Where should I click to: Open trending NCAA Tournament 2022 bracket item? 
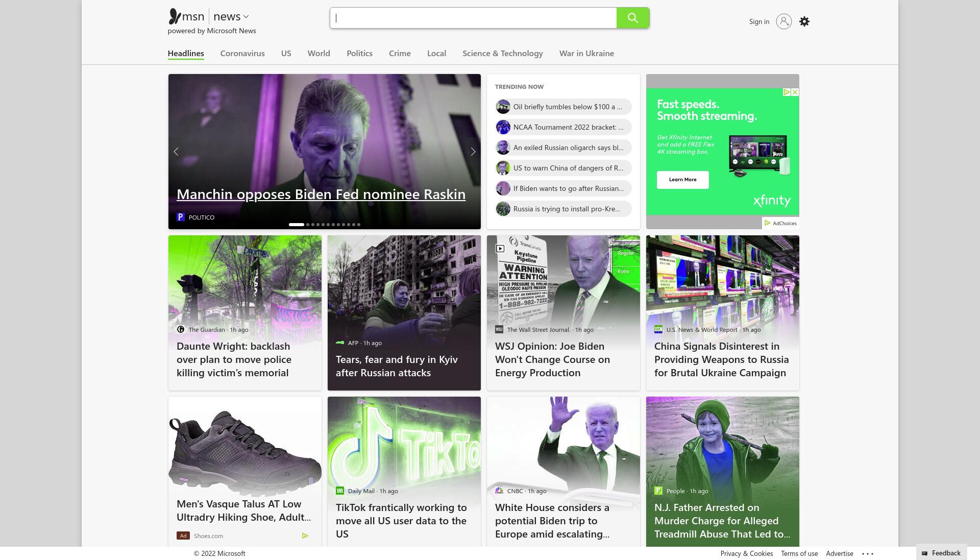(x=563, y=127)
